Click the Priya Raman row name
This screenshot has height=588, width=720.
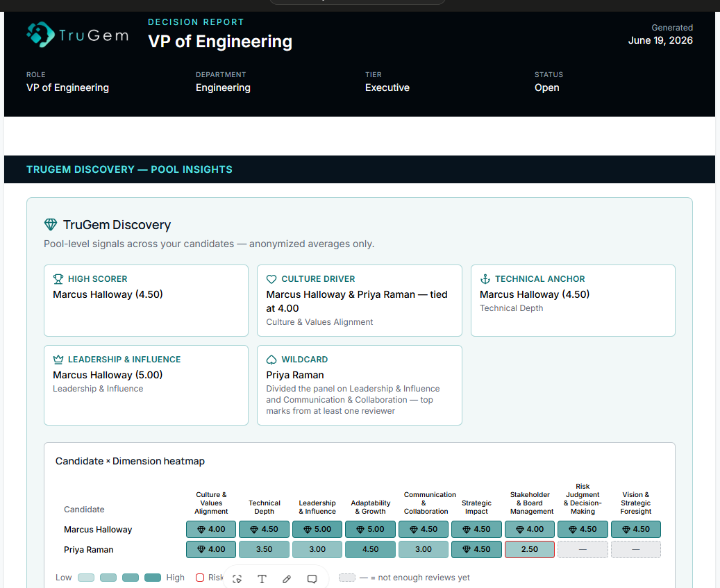tap(89, 549)
